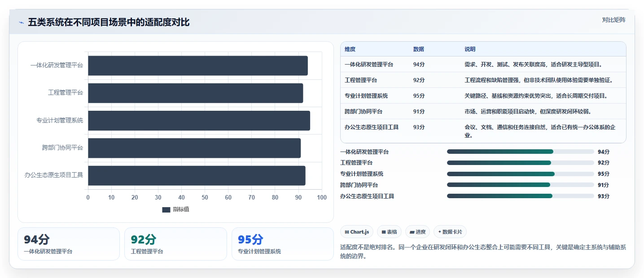Toggle the 指标值 legend label
The height and width of the screenshot is (278, 644).
[x=181, y=209]
